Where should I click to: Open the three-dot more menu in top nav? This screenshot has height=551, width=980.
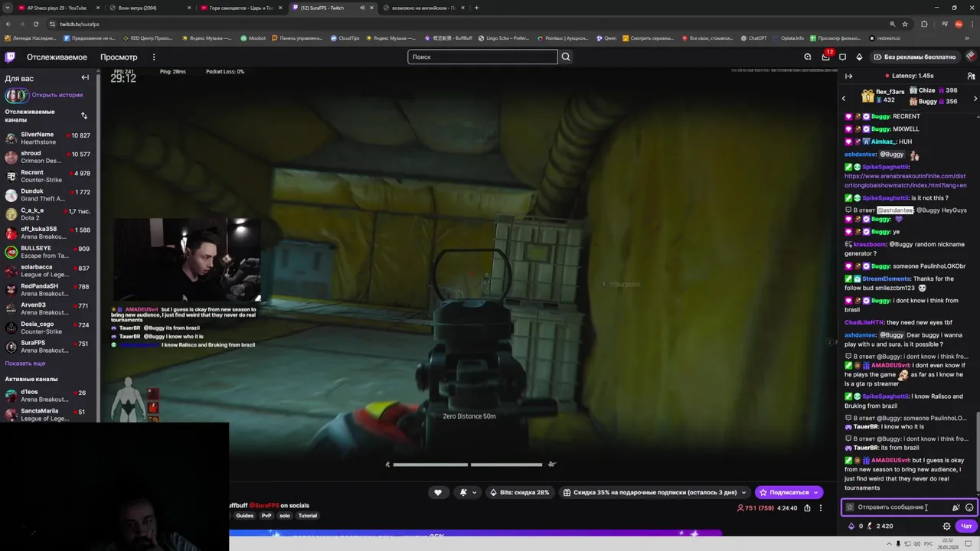pyautogui.click(x=154, y=57)
